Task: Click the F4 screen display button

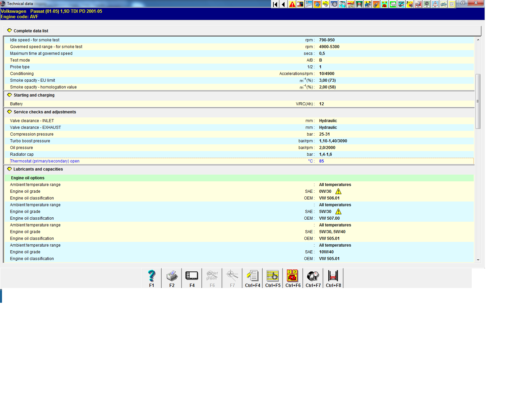Action: point(192,278)
